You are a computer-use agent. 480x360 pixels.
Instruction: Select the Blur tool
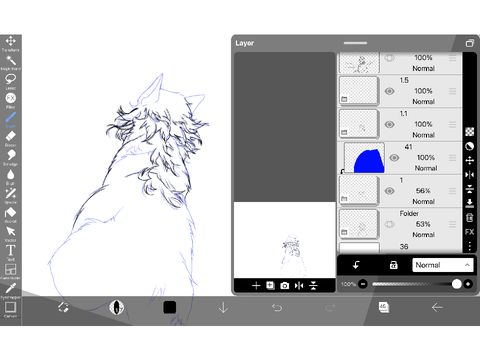coord(11,176)
